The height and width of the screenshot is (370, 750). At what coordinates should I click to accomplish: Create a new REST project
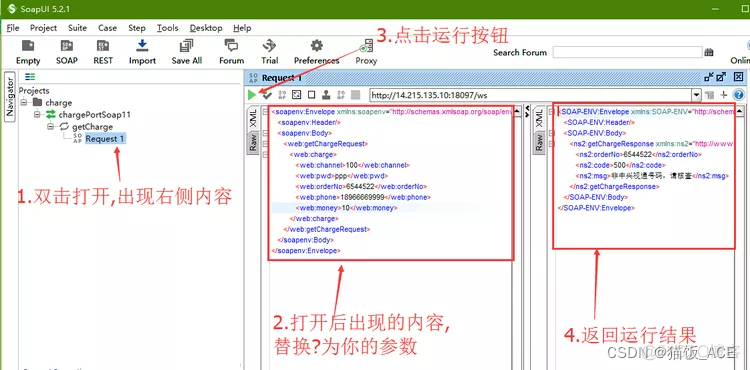103,46
